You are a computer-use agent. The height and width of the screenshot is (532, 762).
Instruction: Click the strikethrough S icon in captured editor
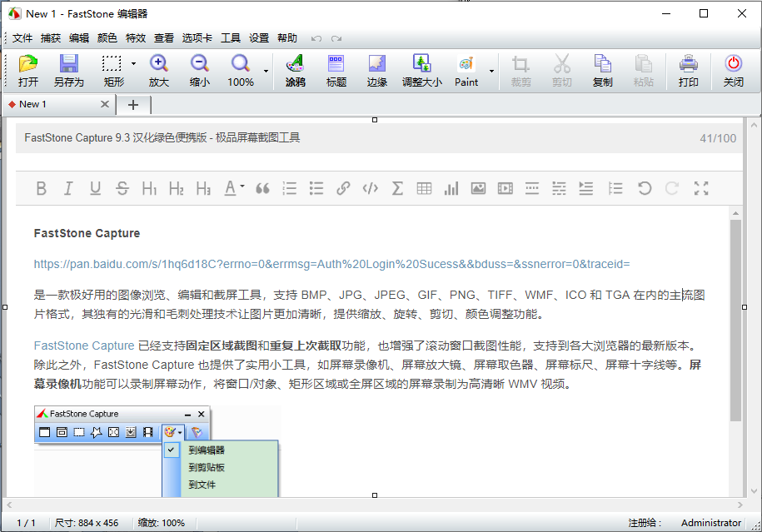(x=122, y=188)
